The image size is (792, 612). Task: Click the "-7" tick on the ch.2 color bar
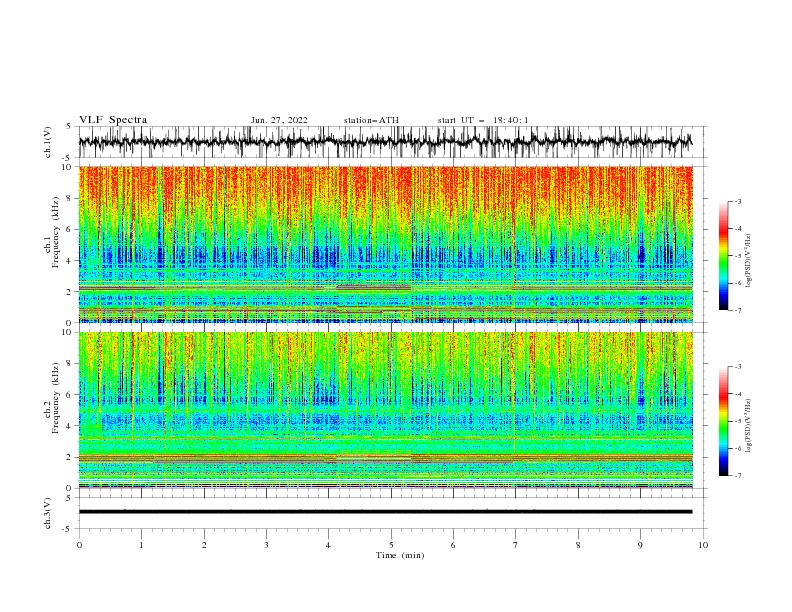tap(737, 476)
